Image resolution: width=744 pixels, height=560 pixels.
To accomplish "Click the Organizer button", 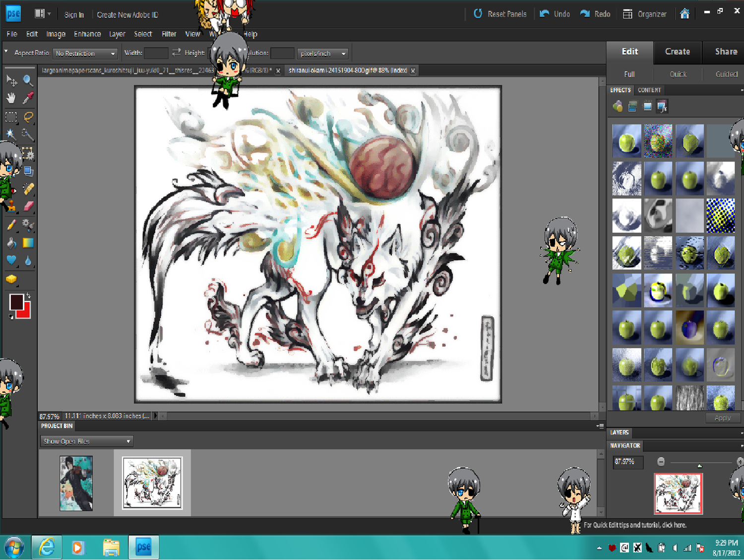I will [x=645, y=14].
